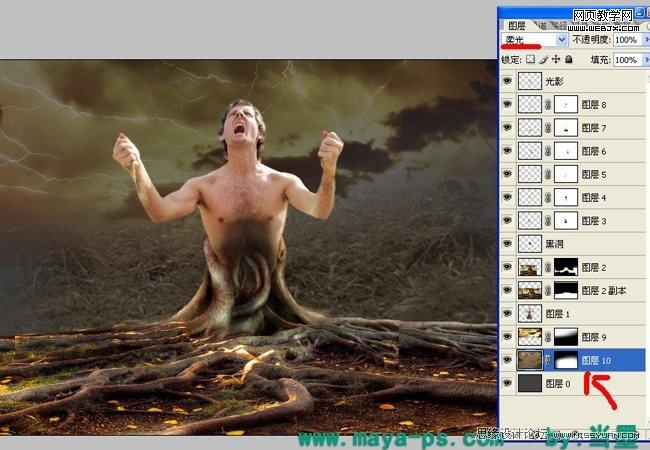
Task: Open the 不透明度 opacity slider arrow
Action: pyautogui.click(x=646, y=40)
